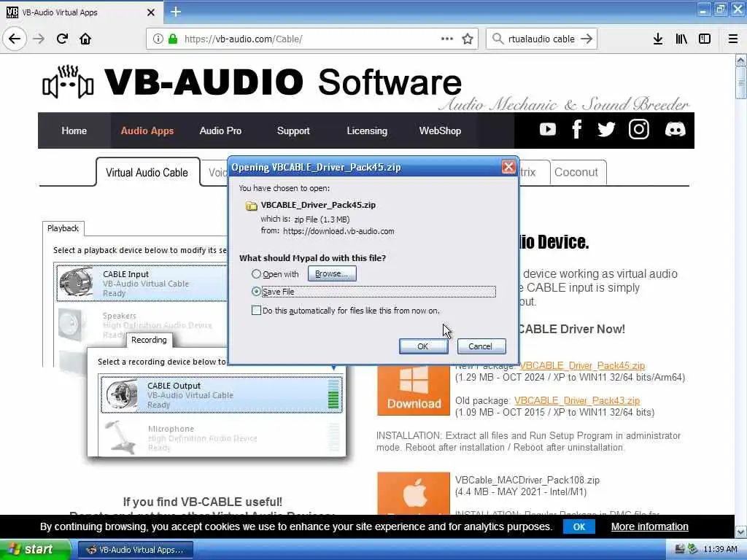Open the Downloads arrow in toolbar
Viewport: 747px width, 560px height.
pos(658,39)
